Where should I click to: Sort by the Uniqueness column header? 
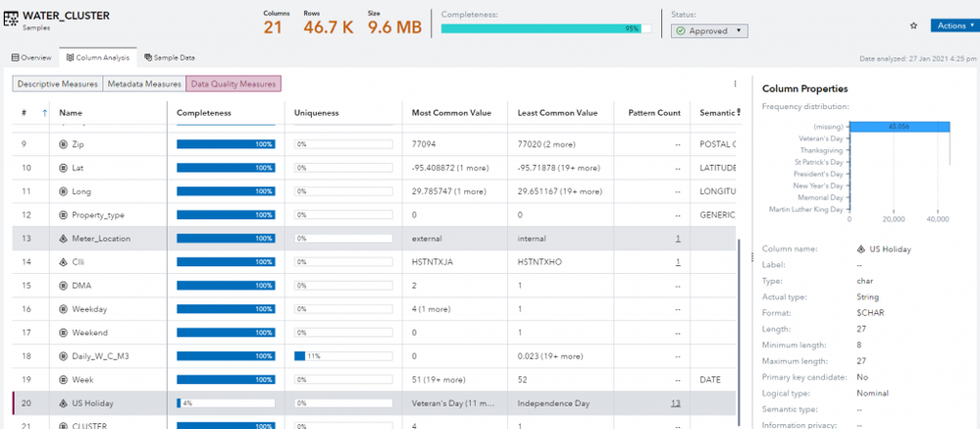pyautogui.click(x=316, y=113)
